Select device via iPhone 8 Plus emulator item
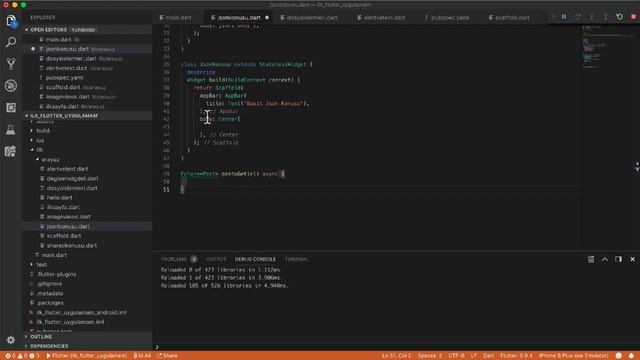The image size is (640, 360). point(573,356)
